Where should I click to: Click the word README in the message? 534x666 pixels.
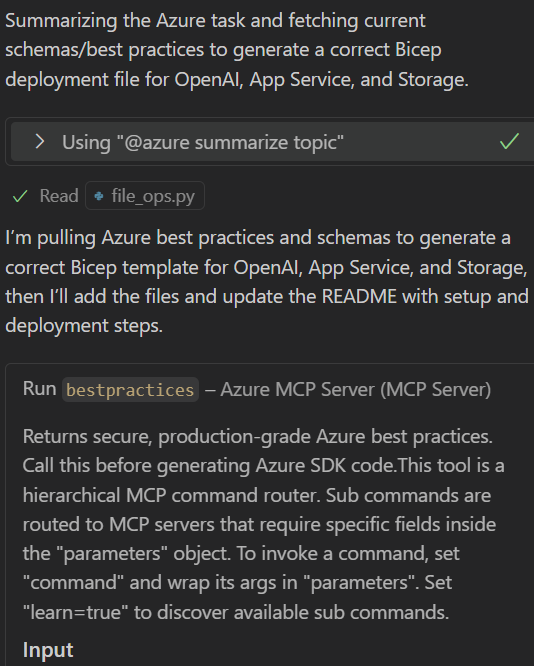click(359, 296)
